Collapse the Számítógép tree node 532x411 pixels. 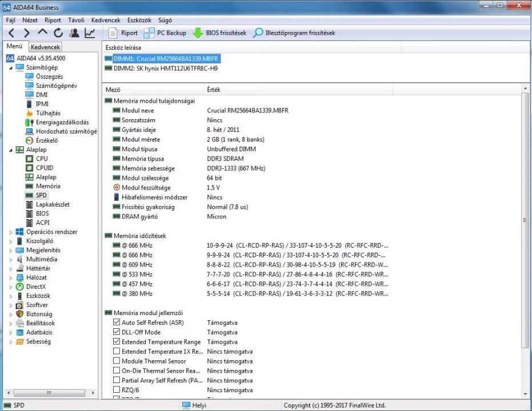[10, 68]
